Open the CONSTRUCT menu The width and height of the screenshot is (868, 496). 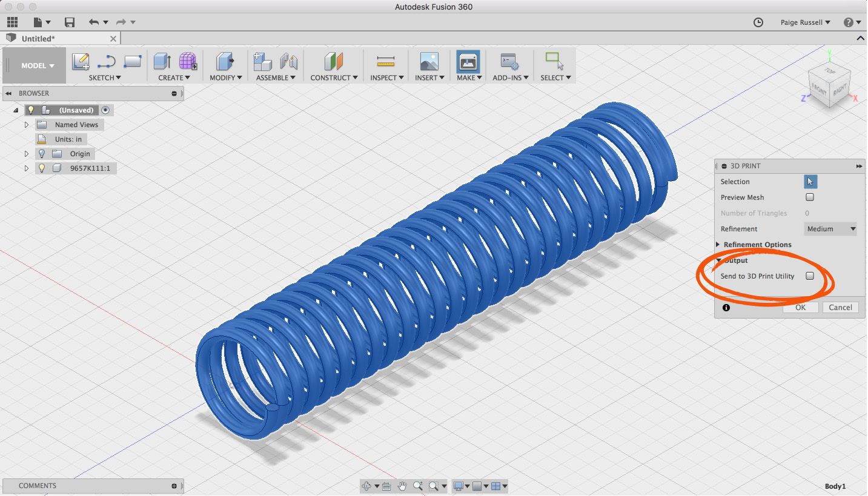click(334, 78)
